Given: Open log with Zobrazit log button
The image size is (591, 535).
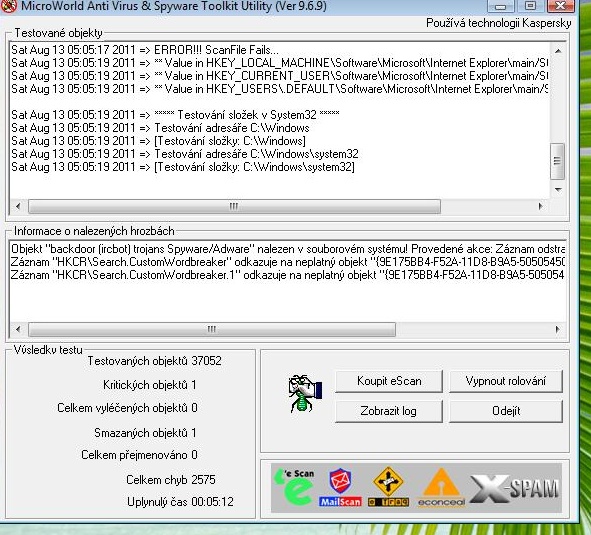Looking at the screenshot, I should click(389, 411).
